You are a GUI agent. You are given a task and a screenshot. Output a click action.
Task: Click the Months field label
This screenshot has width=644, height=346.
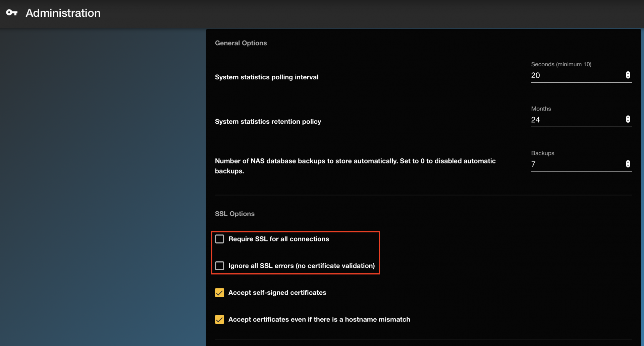(541, 109)
